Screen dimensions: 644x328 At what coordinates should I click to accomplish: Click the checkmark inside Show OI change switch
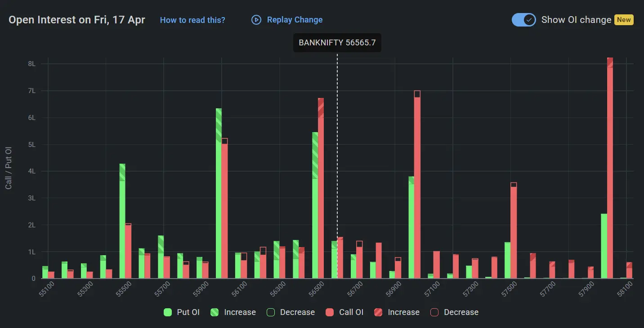(x=529, y=19)
